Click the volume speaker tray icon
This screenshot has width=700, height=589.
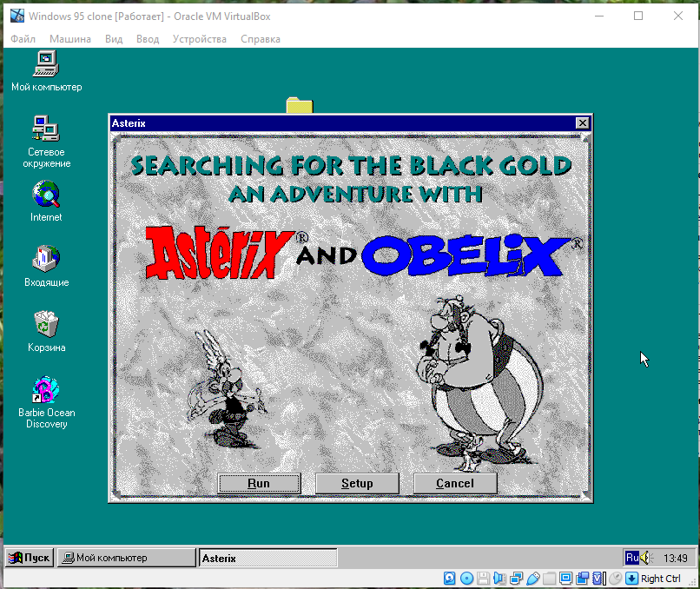[646, 558]
